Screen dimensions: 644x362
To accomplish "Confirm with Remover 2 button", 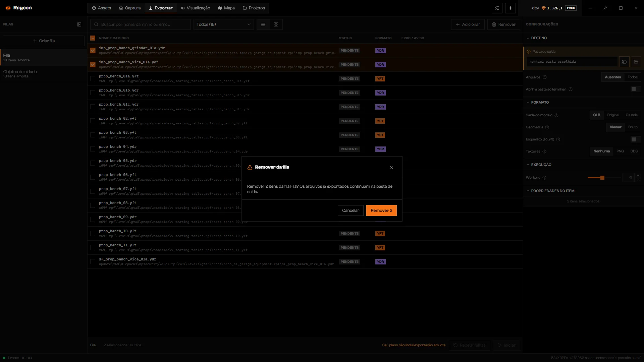I will point(381,210).
